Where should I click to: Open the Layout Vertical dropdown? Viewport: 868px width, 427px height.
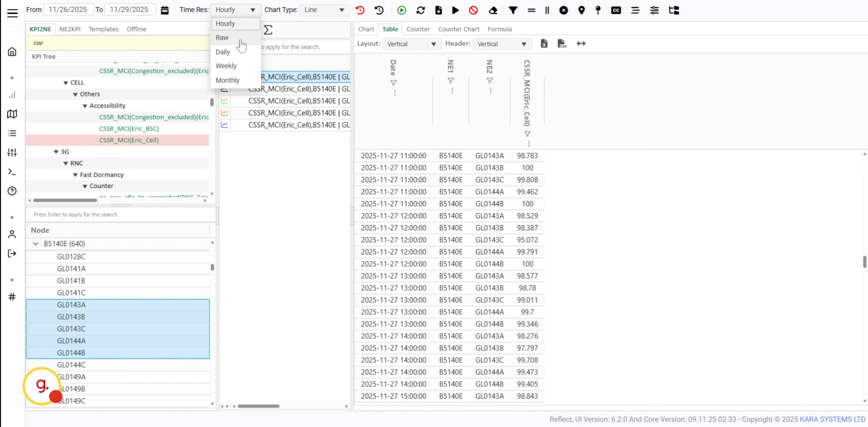(411, 44)
